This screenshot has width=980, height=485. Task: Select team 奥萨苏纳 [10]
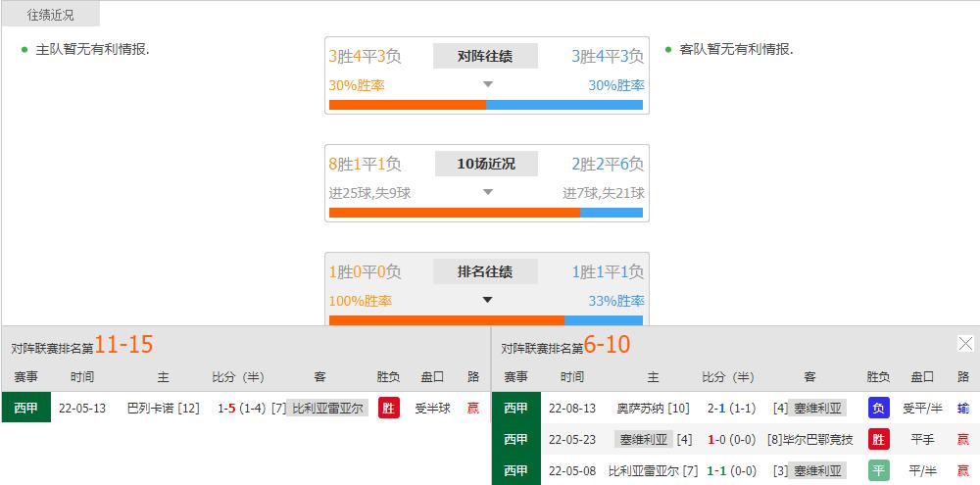(x=653, y=409)
